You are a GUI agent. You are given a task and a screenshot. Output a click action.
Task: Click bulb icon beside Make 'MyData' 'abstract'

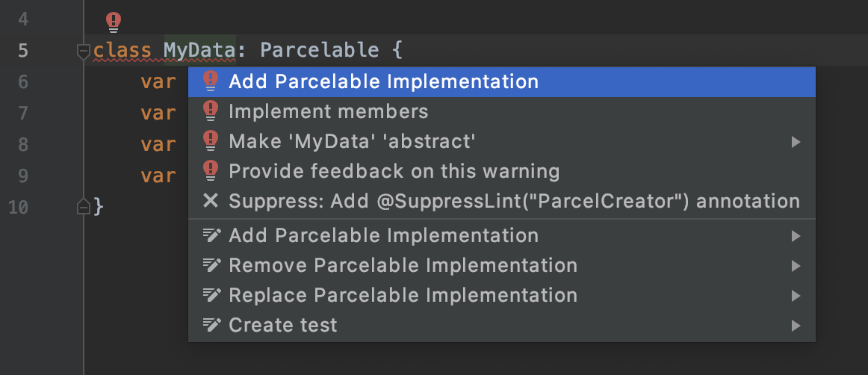pyautogui.click(x=211, y=141)
